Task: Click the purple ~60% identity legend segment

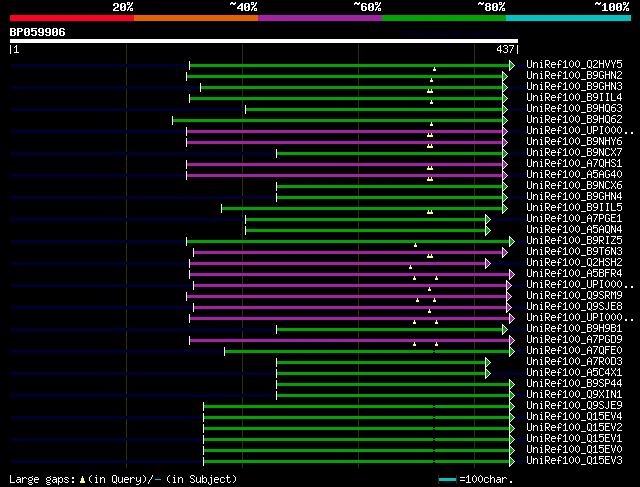Action: point(320,18)
